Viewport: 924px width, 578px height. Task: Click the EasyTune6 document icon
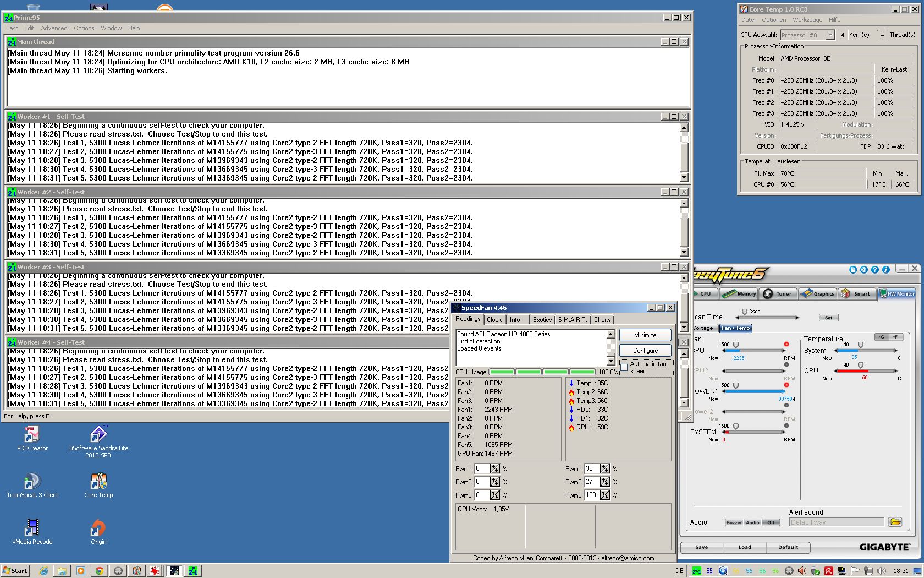tap(853, 270)
